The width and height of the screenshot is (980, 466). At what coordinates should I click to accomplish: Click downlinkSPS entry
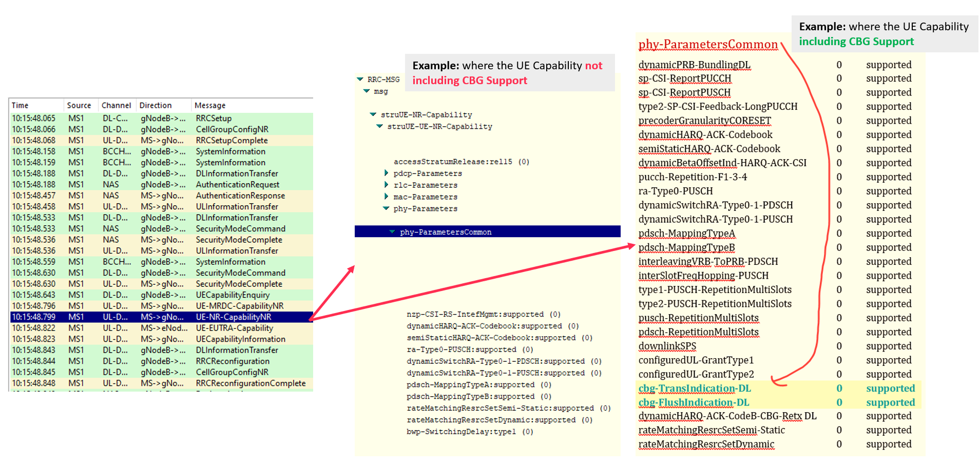667,346
